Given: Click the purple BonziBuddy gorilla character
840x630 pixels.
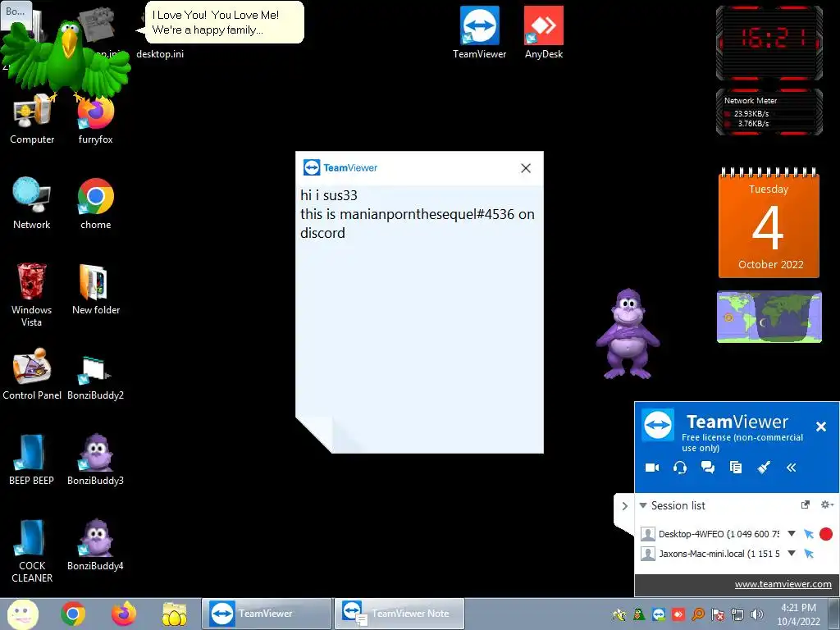Looking at the screenshot, I should [628, 334].
